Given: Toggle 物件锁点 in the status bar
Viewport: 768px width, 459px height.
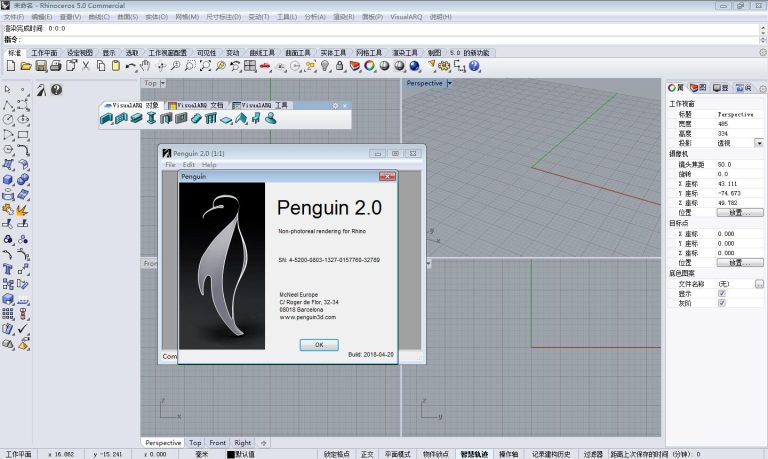Looking at the screenshot, I should click(x=436, y=454).
